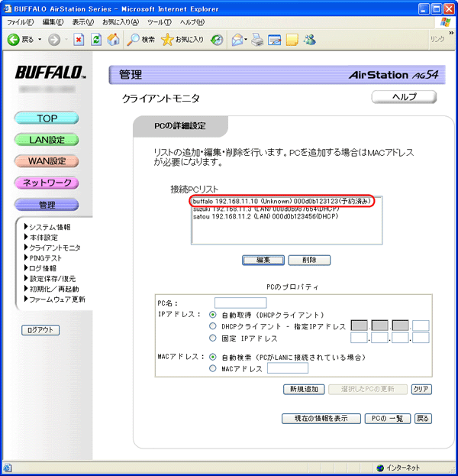
Task: Expand the Mail icon dropdown arrow
Action: coord(246,40)
